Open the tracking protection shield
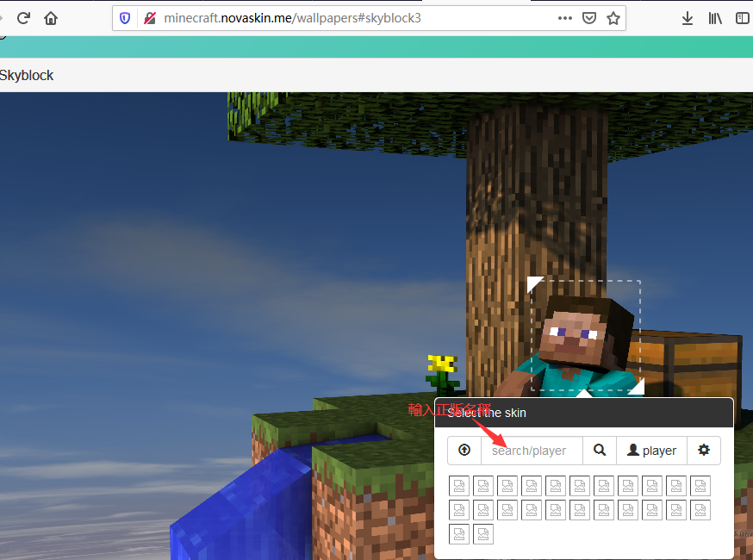The width and height of the screenshot is (753, 560). pos(125,18)
